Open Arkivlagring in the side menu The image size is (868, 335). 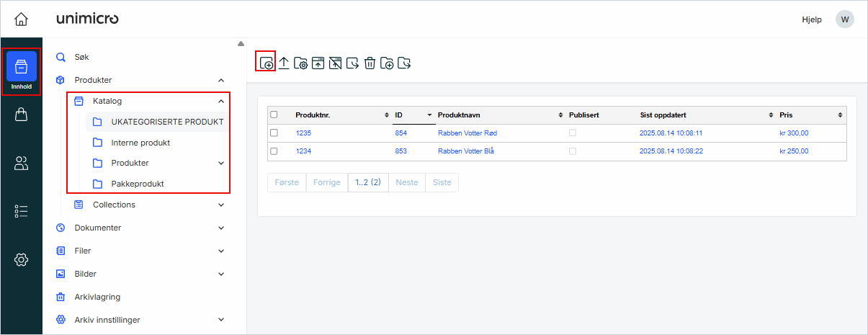pyautogui.click(x=97, y=297)
